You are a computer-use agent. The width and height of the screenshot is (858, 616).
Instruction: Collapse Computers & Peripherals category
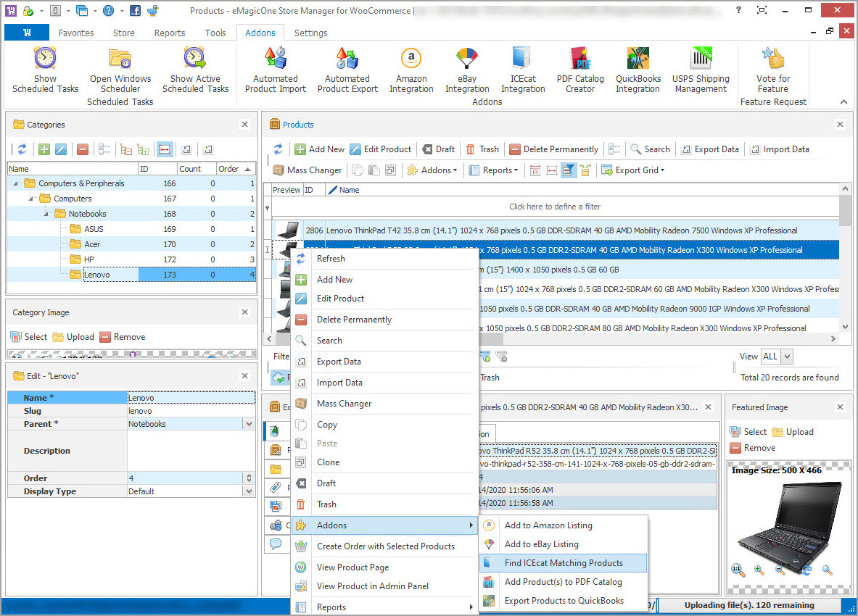coord(15,183)
